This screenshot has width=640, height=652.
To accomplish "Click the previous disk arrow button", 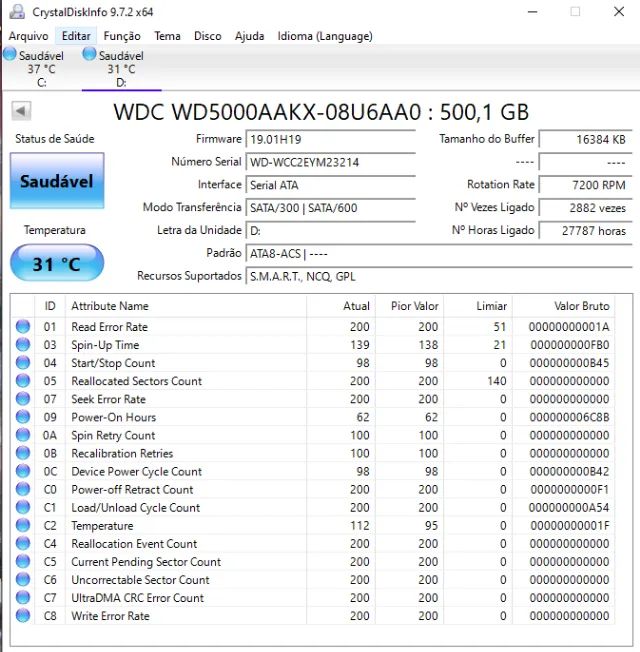I will 21,111.
